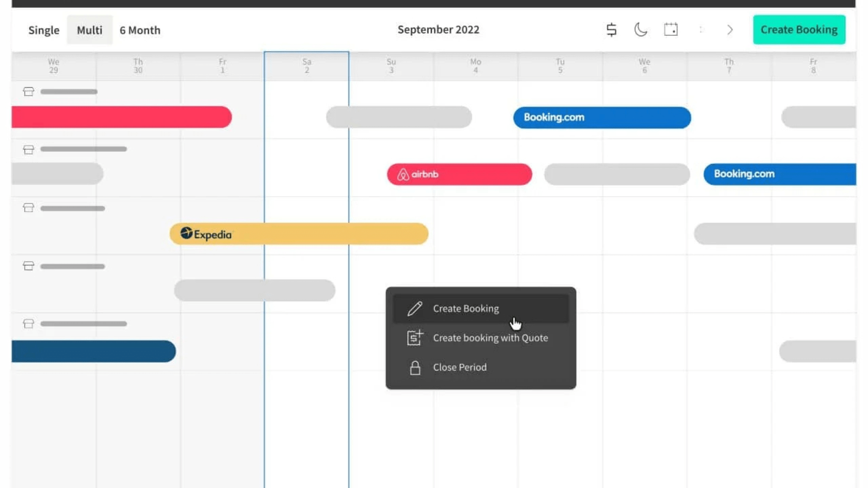Switch to 6 Month view
Viewport: 868px width, 488px height.
(140, 30)
